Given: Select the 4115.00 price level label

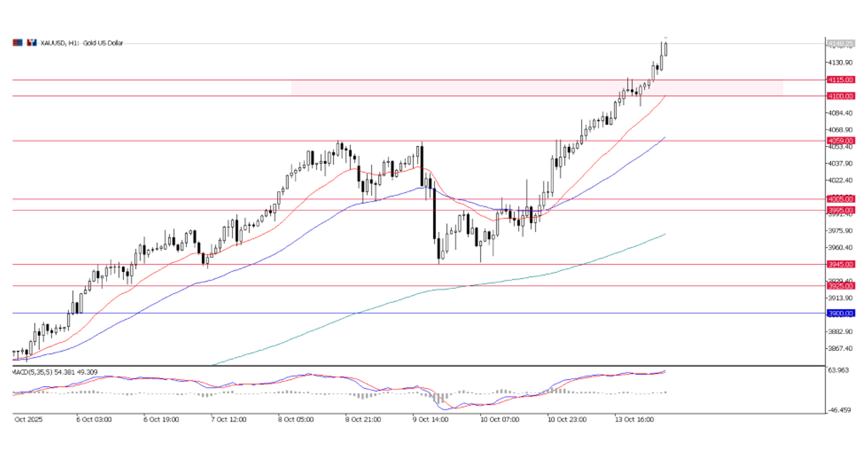Looking at the screenshot, I should (841, 80).
